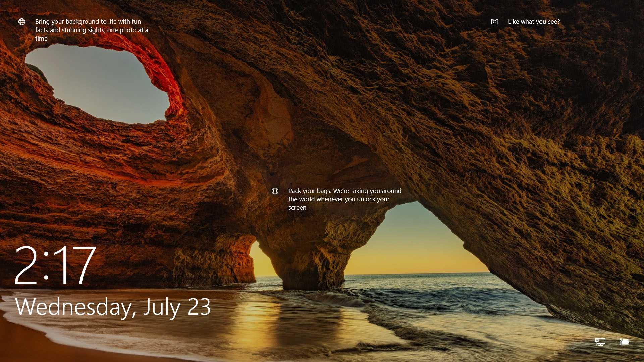Click the 2:17 clock display
Image resolution: width=644 pixels, height=362 pixels.
pos(55,265)
